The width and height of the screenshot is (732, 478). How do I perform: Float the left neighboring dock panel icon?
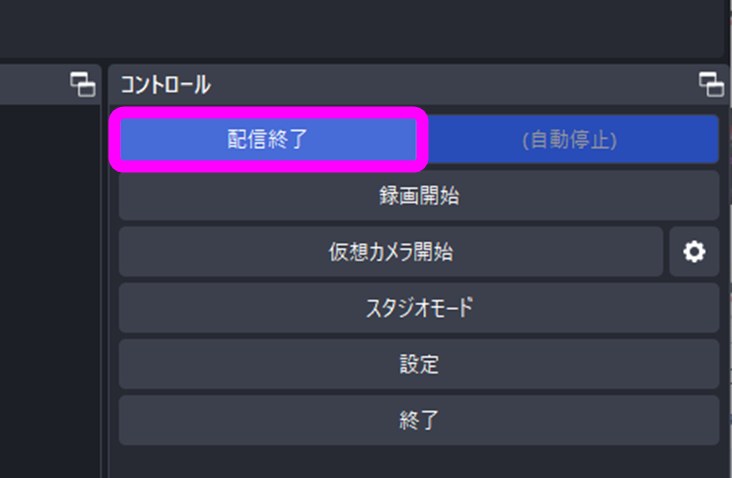(83, 84)
